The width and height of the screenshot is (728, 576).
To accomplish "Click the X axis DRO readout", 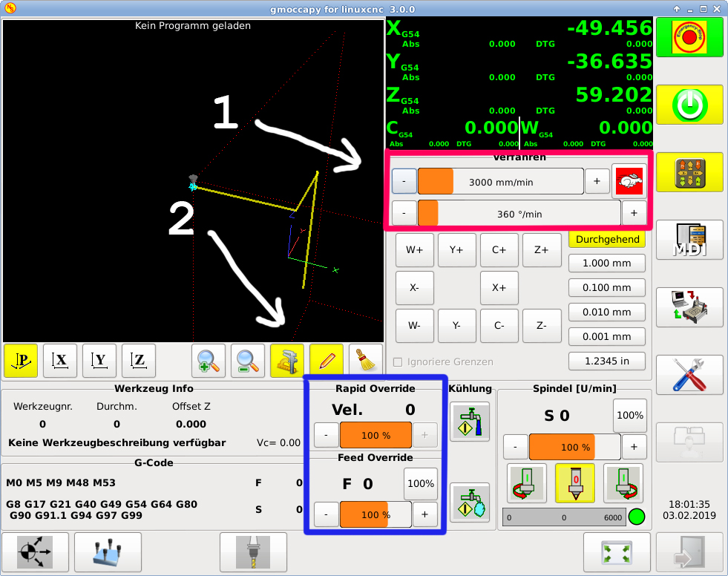I will (519, 34).
